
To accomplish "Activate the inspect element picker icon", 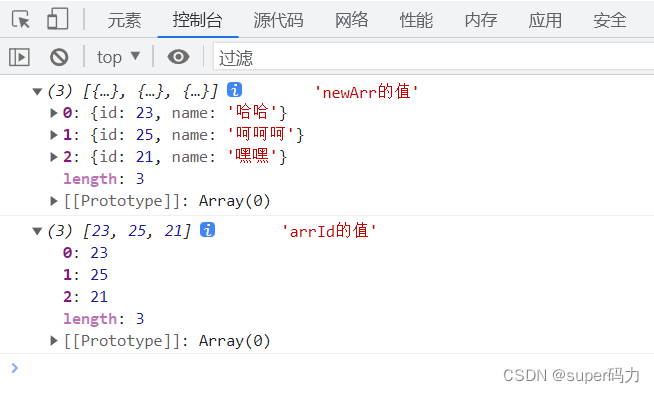I will 21,19.
